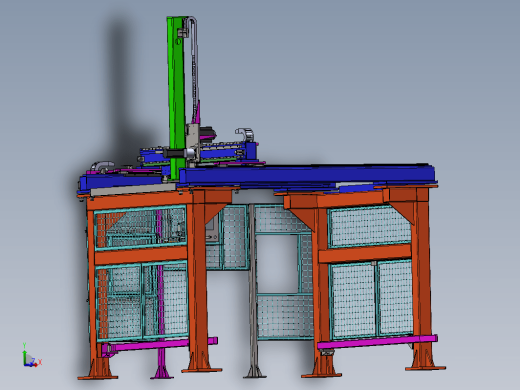Select the long blue horizontal gantry beam
This screenshot has height=390, width=520.
307,174
